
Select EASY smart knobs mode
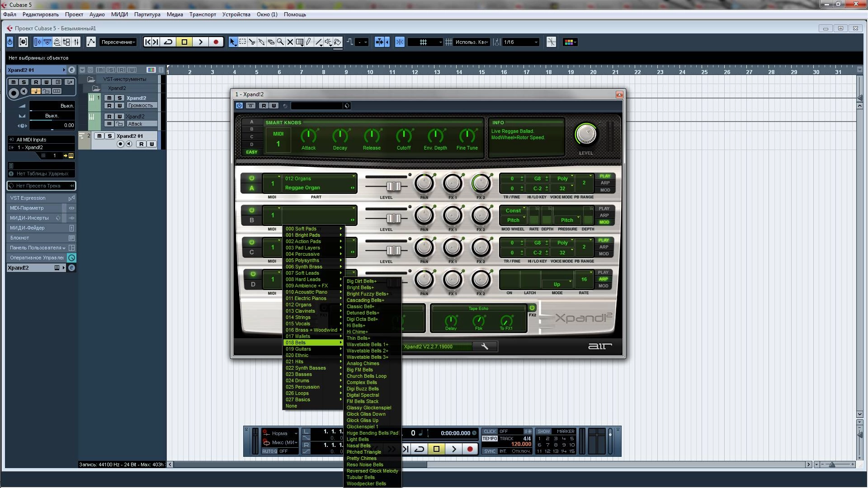click(252, 152)
